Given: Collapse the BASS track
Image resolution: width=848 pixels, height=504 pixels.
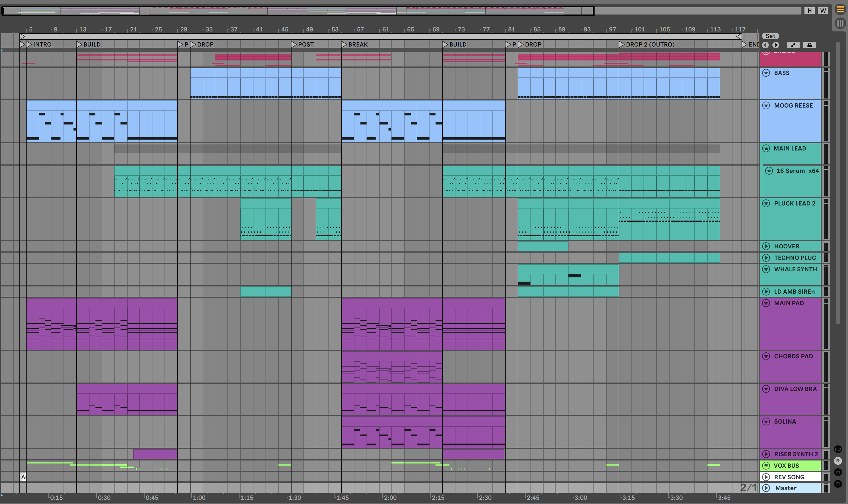Looking at the screenshot, I should click(x=766, y=73).
